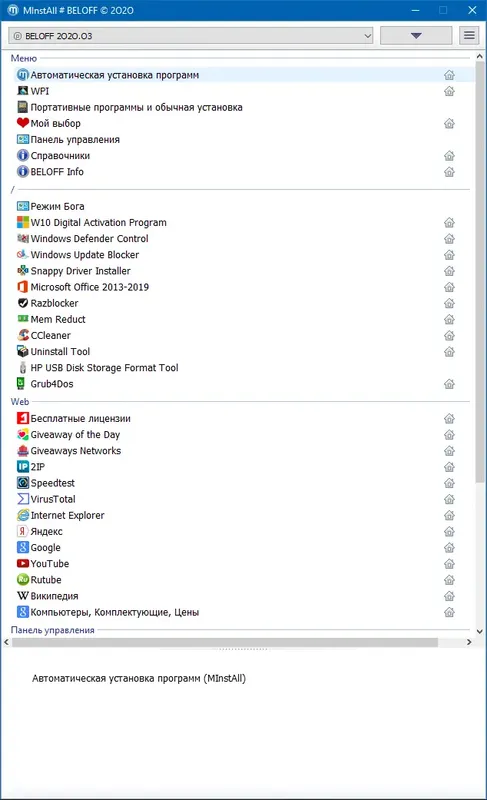Click the house icon beside Speedtest

(x=449, y=483)
